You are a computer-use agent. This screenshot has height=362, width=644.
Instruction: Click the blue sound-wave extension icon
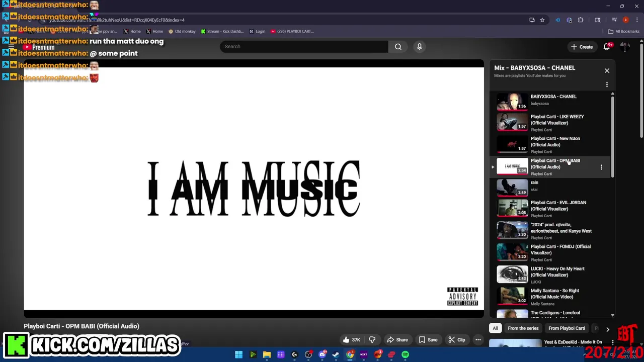pyautogui.click(x=557, y=20)
